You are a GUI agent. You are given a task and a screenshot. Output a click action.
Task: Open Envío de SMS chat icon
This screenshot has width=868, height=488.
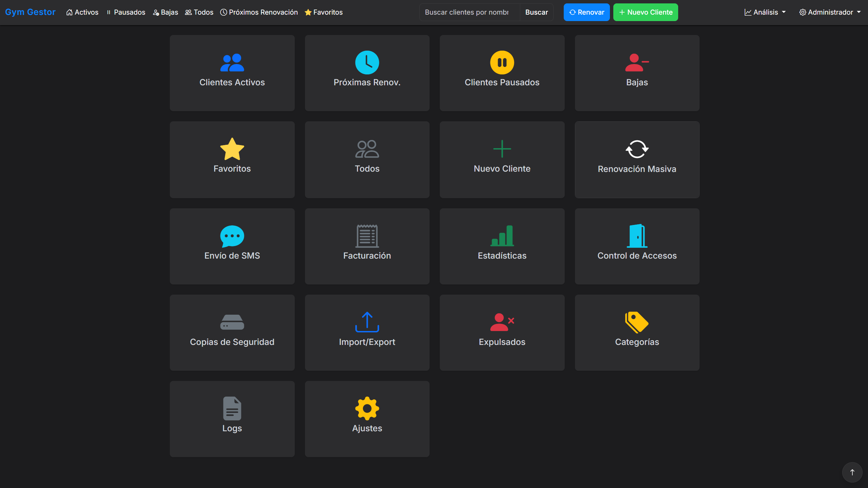[232, 236]
